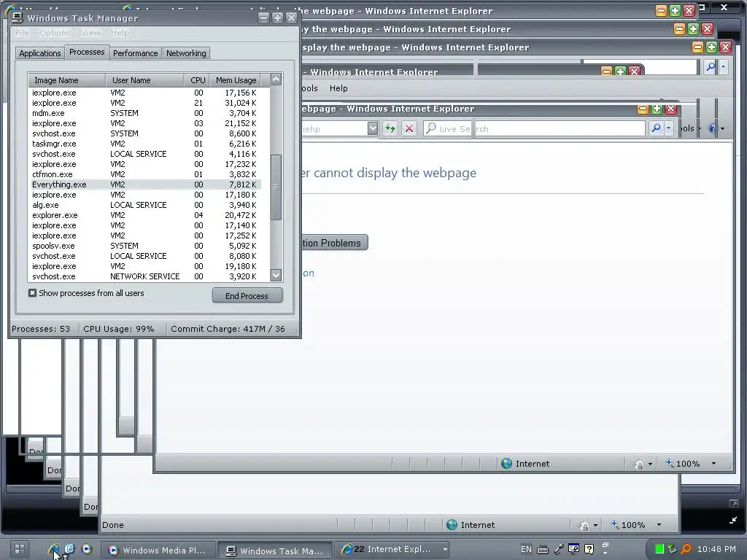Image resolution: width=747 pixels, height=560 pixels.
Task: Click Internet zone globe in back IE status bar
Action: point(452,525)
